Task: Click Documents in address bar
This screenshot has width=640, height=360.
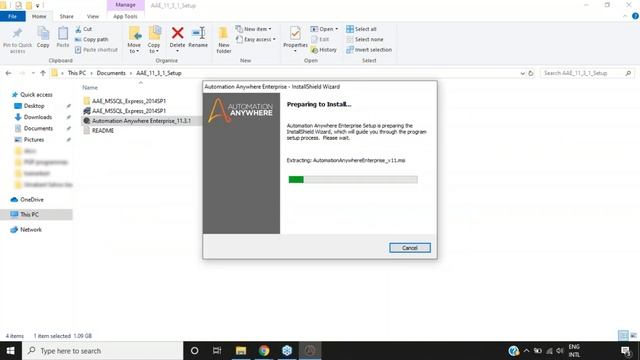Action: [111, 73]
